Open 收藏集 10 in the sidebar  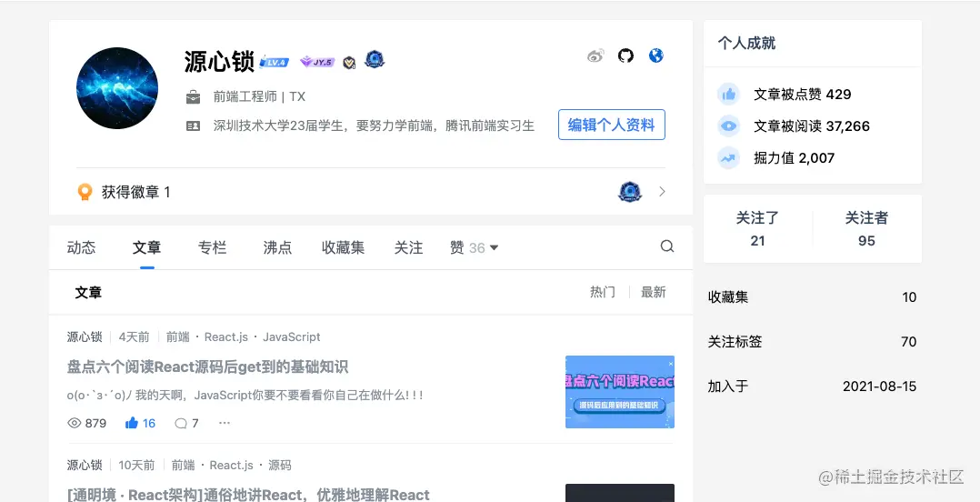click(813, 297)
